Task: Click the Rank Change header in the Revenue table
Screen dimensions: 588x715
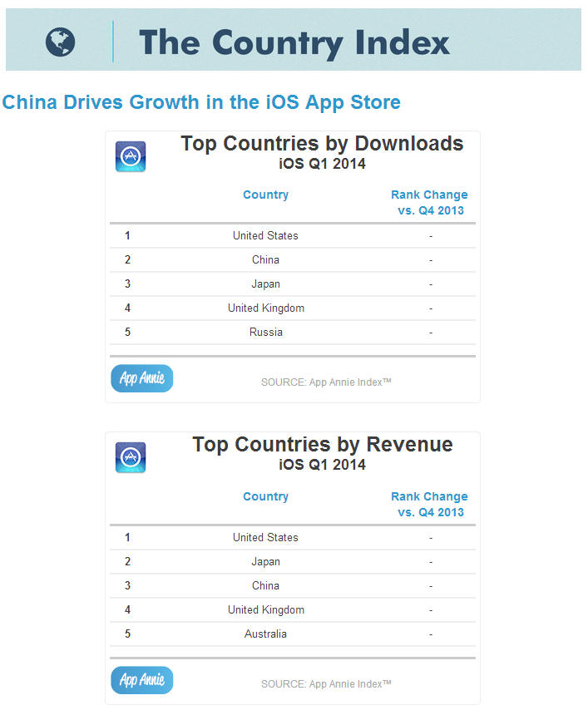Action: (430, 504)
